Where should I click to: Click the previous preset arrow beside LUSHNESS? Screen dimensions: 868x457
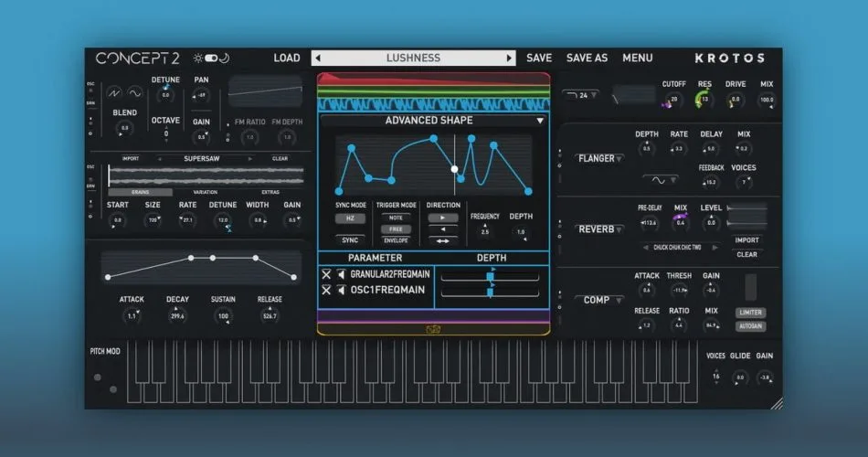(318, 58)
